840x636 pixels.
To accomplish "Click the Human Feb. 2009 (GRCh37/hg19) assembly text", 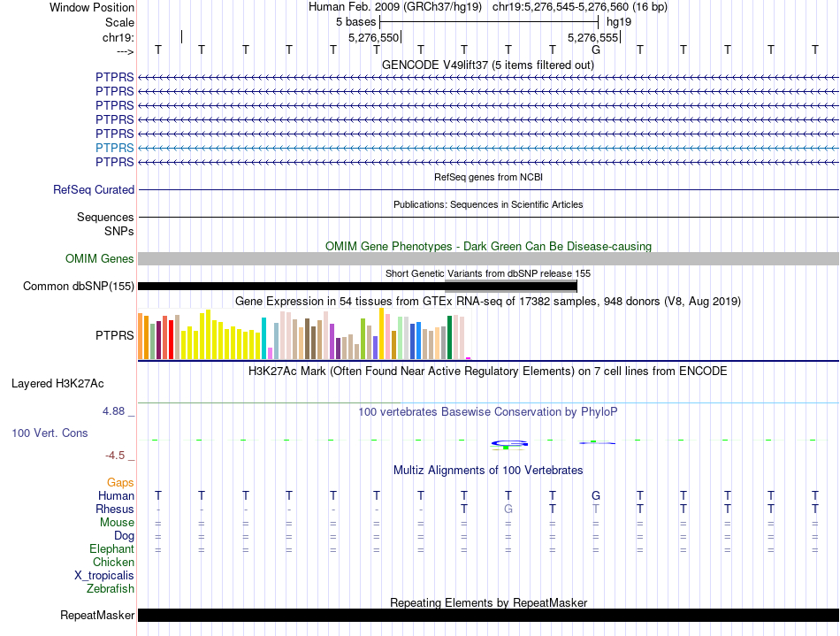I will click(395, 7).
